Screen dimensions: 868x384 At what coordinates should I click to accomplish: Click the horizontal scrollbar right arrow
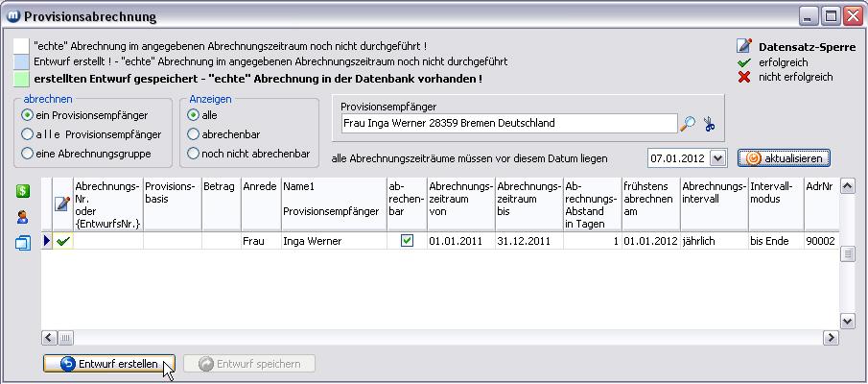[832, 338]
